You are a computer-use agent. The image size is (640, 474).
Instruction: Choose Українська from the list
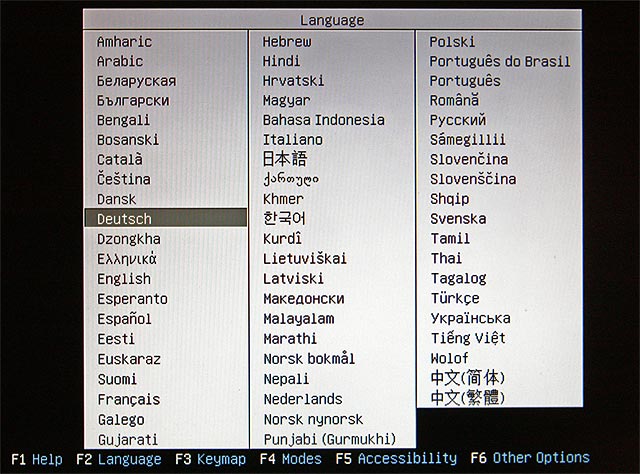point(471,318)
